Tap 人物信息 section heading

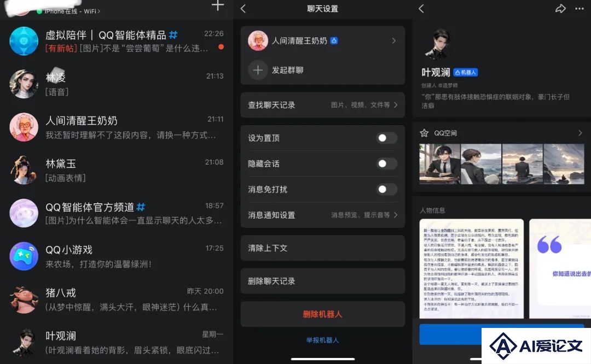[x=432, y=210]
